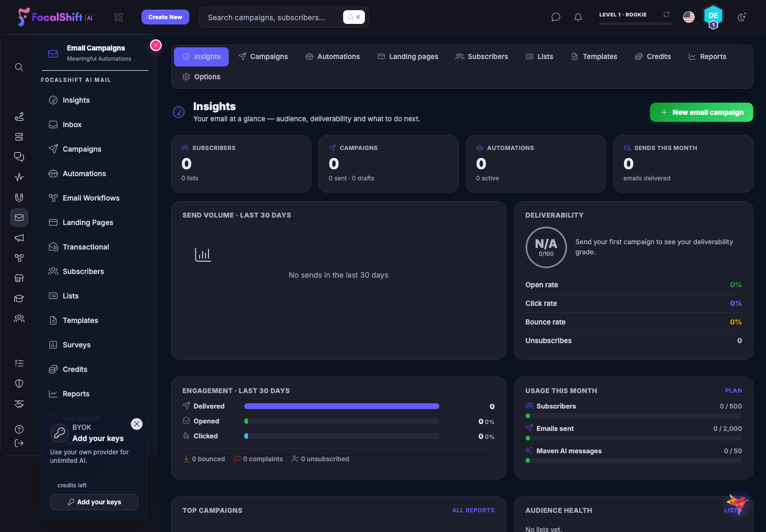Select the Insights tab
This screenshot has height=532, width=766.
pos(201,56)
